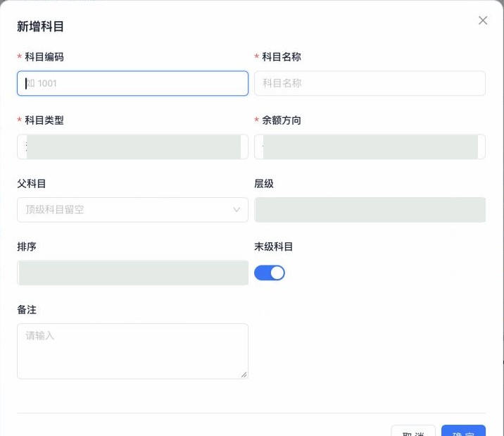Click the 新增科目 dialog title
Image resolution: width=504 pixels, height=436 pixels.
(x=40, y=26)
